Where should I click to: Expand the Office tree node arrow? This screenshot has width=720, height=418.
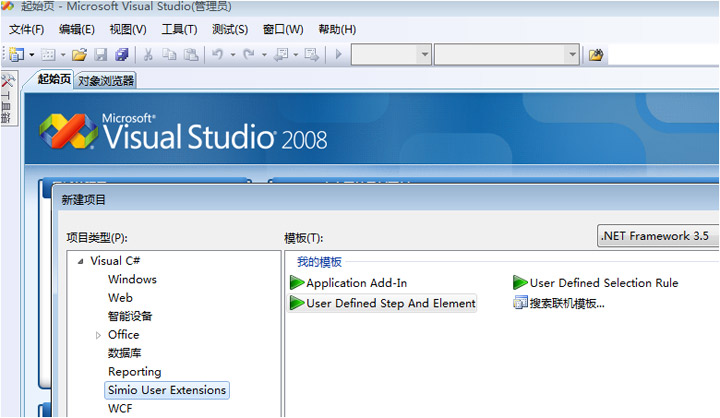(x=98, y=335)
